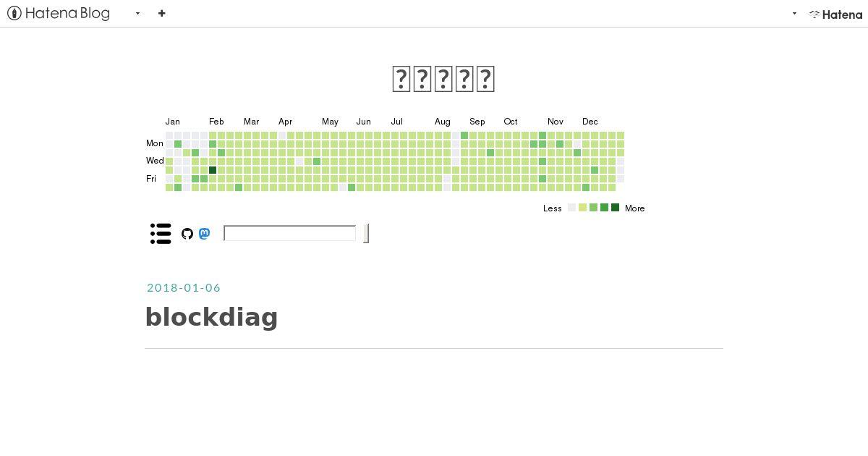Viewport: 868px width, 456px height.
Task: Open the GitHub profile icon
Action: [x=187, y=234]
